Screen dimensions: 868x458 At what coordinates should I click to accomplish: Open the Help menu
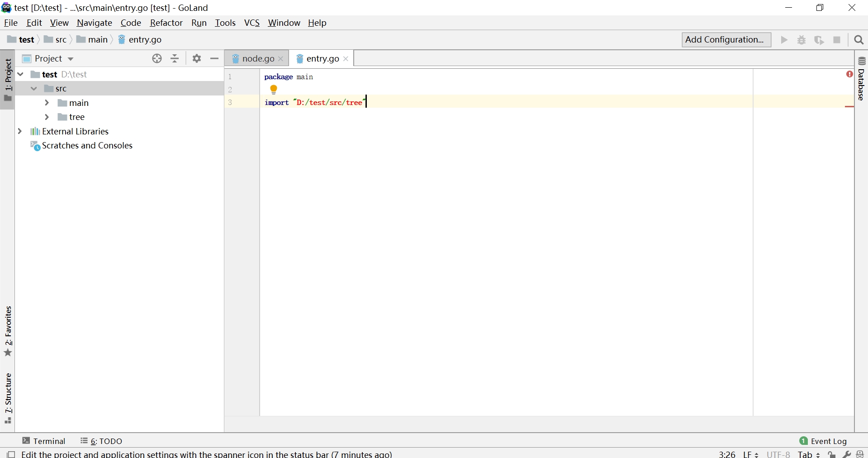pos(317,23)
